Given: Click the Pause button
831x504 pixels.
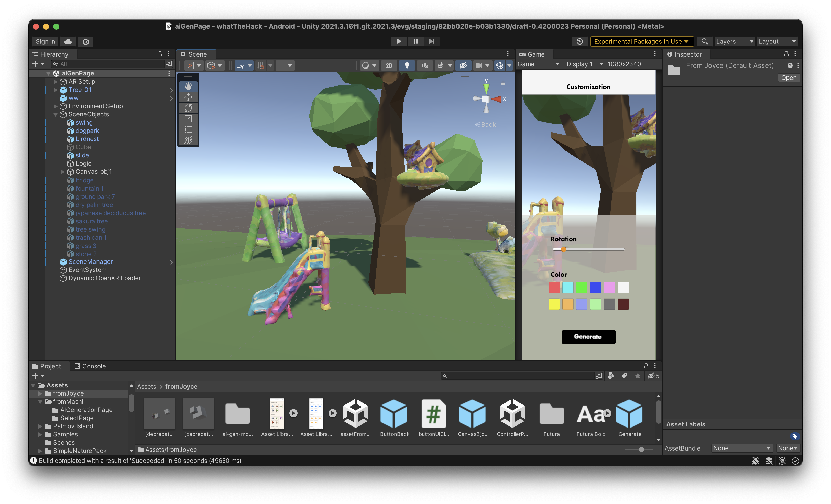Looking at the screenshot, I should (x=415, y=41).
